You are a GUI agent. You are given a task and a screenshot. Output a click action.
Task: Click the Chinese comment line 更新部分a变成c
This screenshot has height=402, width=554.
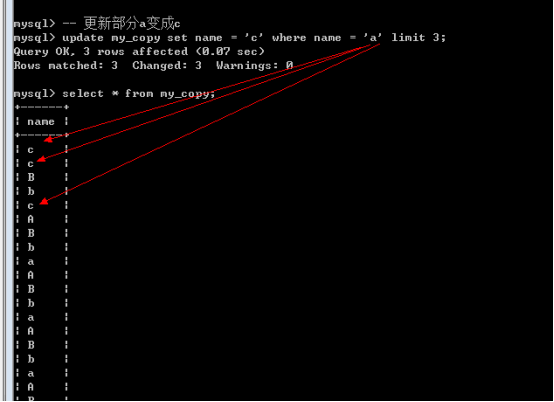[x=132, y=23]
